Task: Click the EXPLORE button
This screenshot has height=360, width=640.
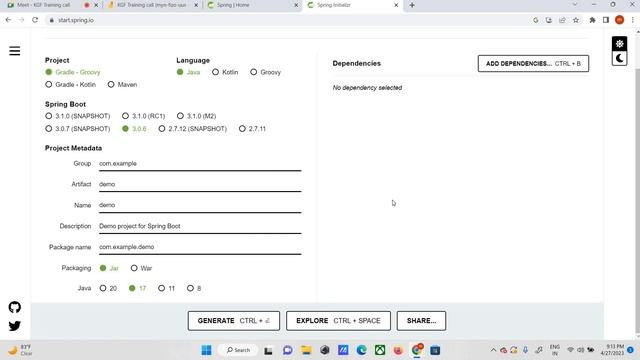Action: coord(338,321)
